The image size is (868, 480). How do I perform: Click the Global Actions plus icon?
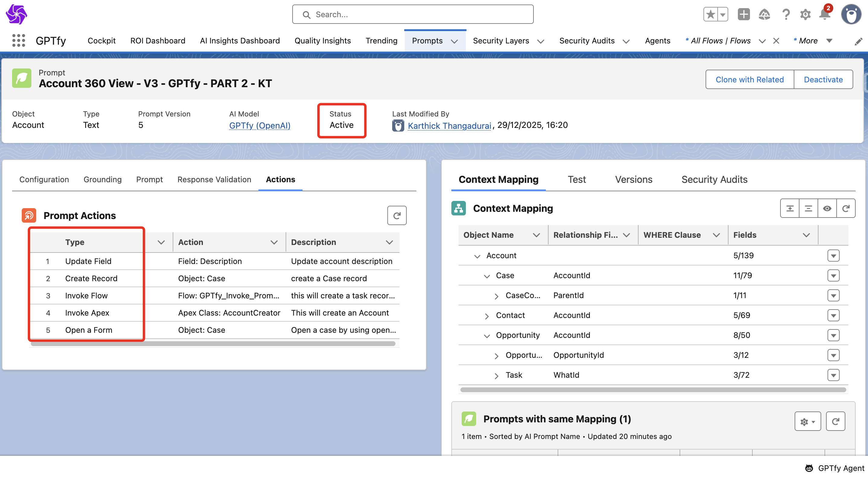coord(744,14)
